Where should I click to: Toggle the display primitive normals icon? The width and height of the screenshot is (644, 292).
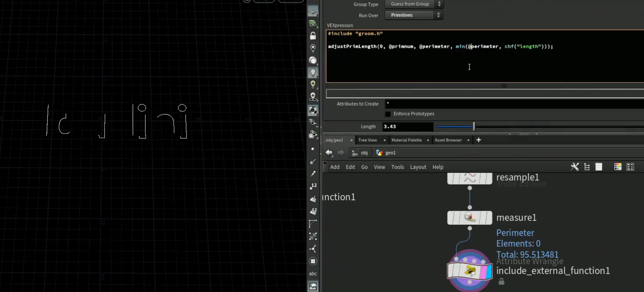(x=313, y=199)
